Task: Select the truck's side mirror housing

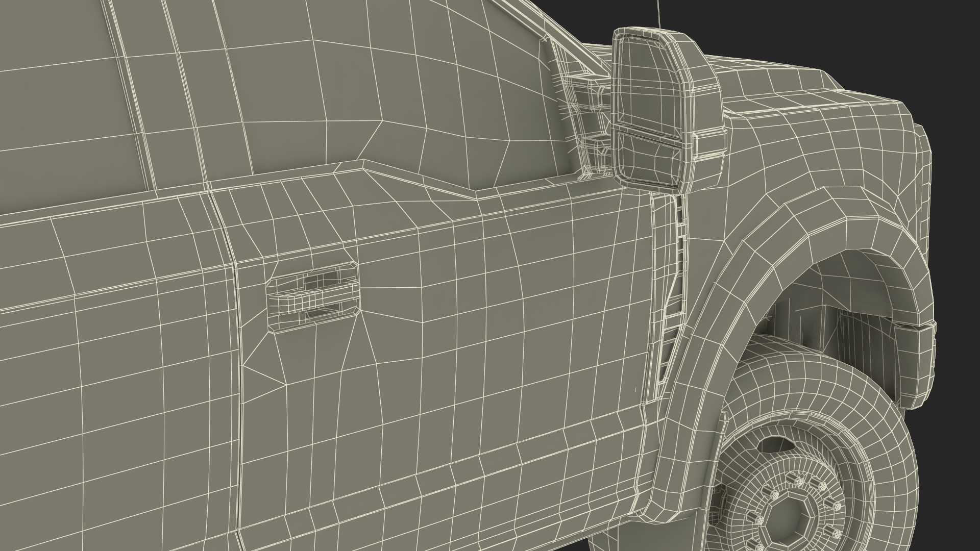Action: click(669, 110)
